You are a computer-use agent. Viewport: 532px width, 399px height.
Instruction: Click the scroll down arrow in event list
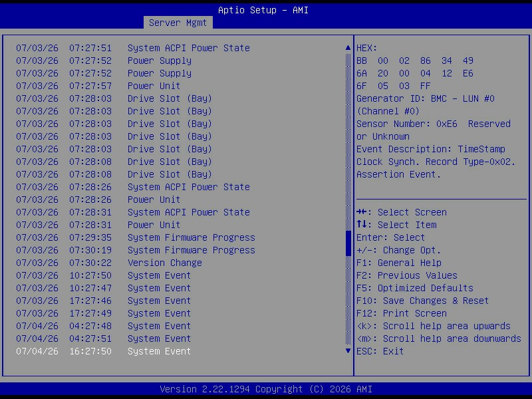348,351
